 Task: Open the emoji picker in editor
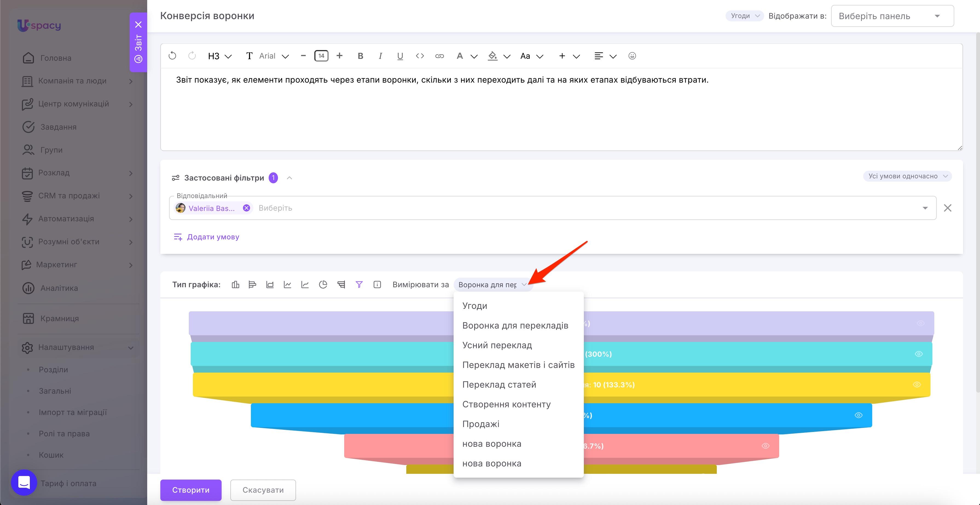pos(632,56)
